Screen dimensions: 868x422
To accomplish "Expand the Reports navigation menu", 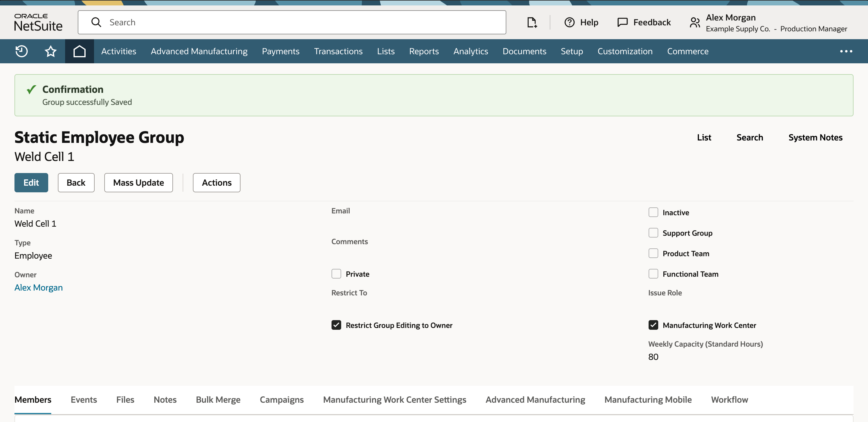I will click(x=424, y=51).
